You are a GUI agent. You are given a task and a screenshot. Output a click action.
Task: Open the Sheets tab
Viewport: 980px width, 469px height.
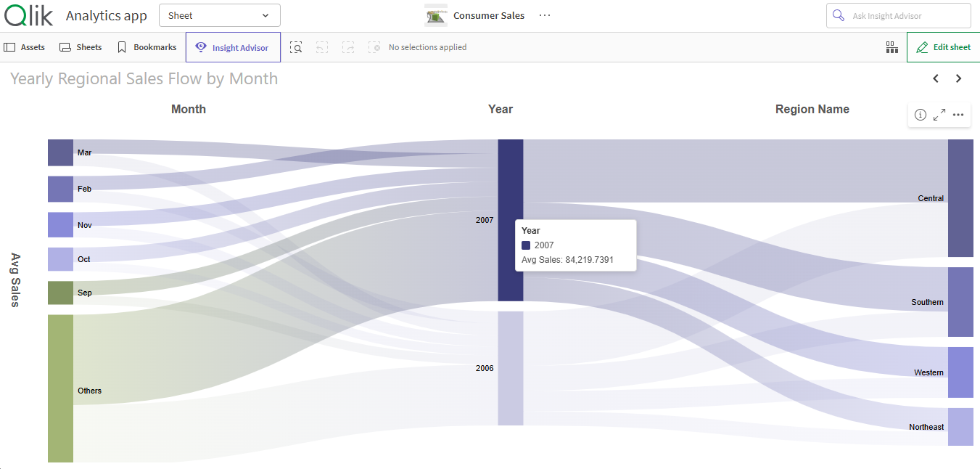81,47
